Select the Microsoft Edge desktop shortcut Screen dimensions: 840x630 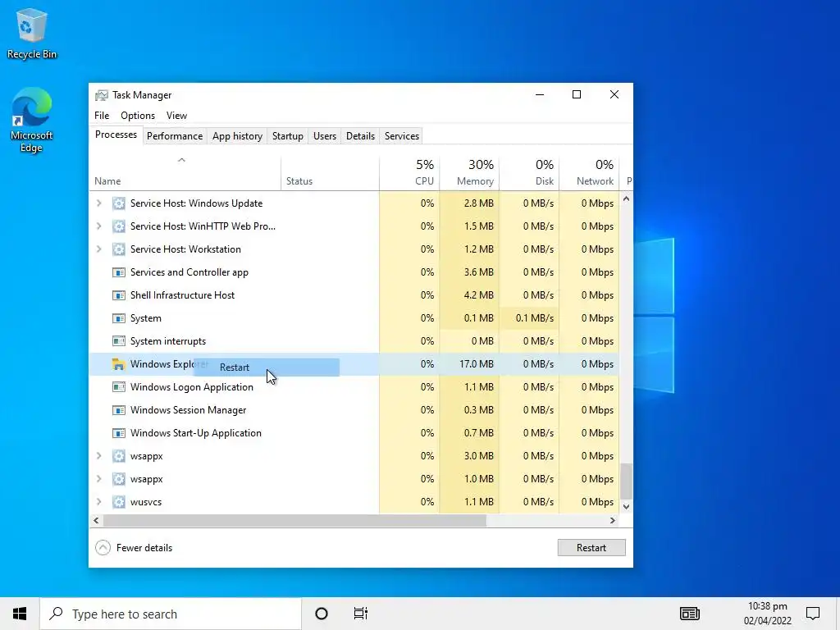[32, 120]
